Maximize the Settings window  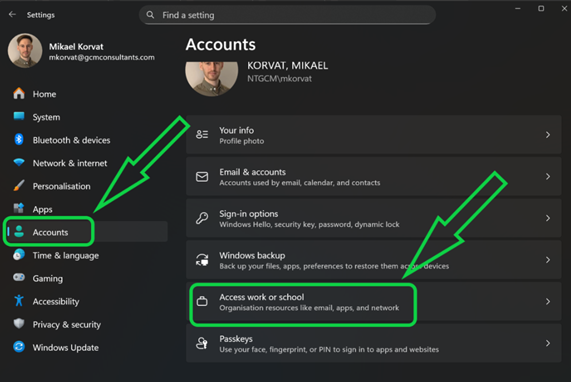tap(541, 8)
